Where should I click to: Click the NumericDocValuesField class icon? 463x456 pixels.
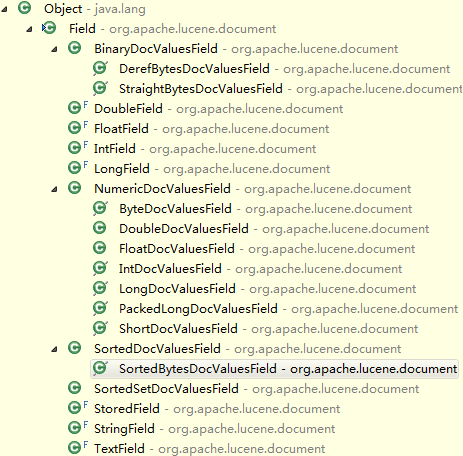click(x=74, y=188)
